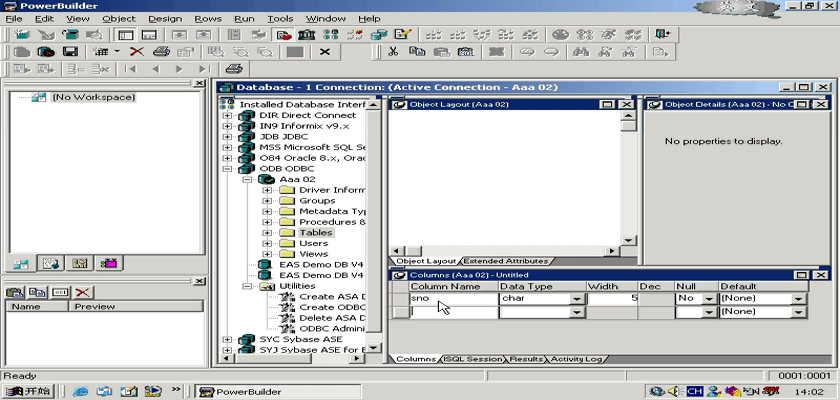Click the Find binoculars toolbar icon
This screenshot has height=400, width=840.
point(581,52)
